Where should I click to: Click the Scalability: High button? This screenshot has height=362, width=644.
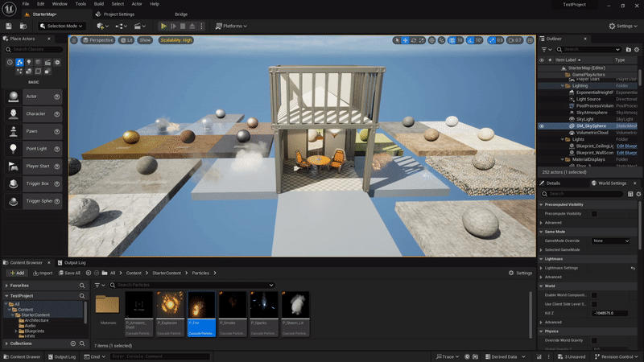[x=175, y=40]
